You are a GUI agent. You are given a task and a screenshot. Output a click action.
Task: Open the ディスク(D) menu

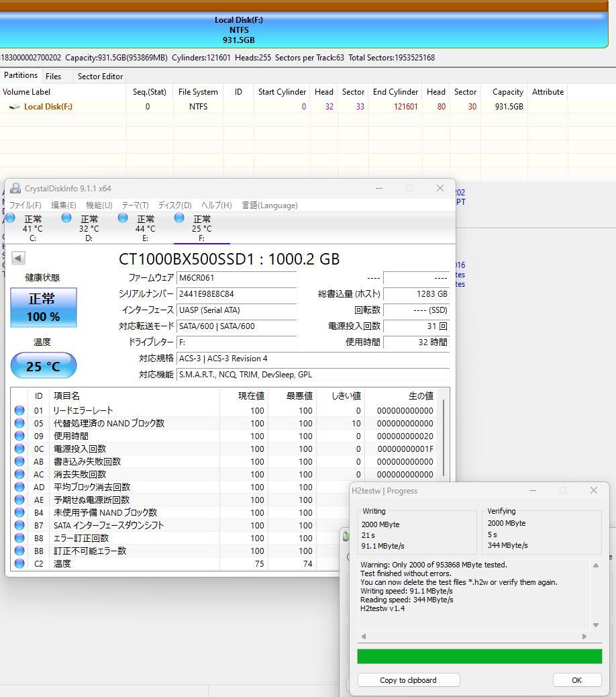(175, 205)
